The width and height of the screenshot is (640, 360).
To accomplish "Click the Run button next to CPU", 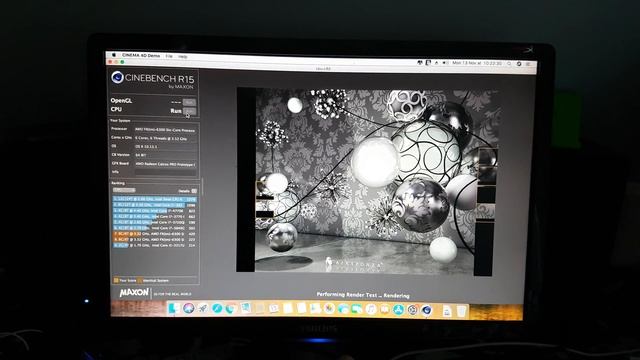I will point(189,111).
